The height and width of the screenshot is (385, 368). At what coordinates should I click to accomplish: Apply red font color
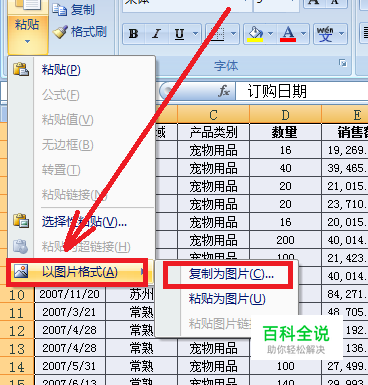(288, 34)
